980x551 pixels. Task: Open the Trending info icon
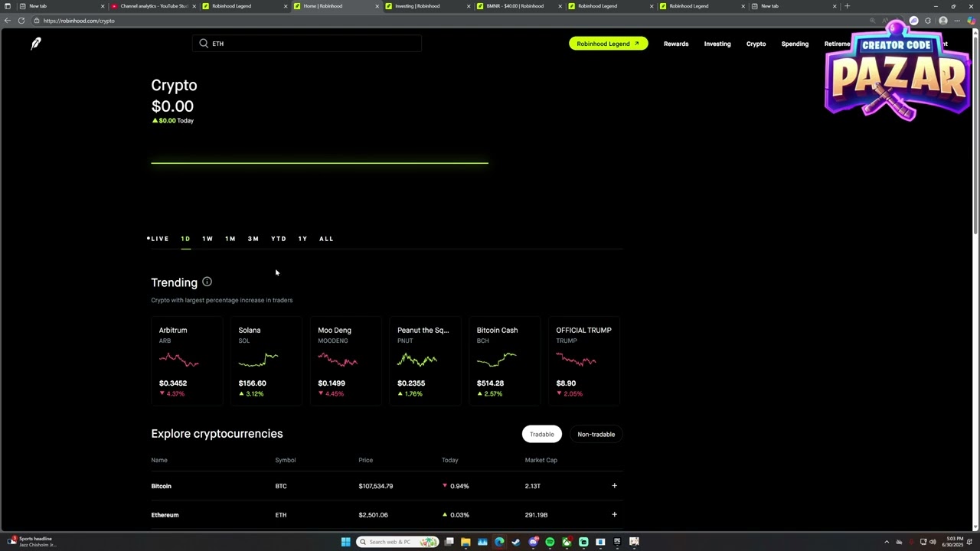click(207, 282)
